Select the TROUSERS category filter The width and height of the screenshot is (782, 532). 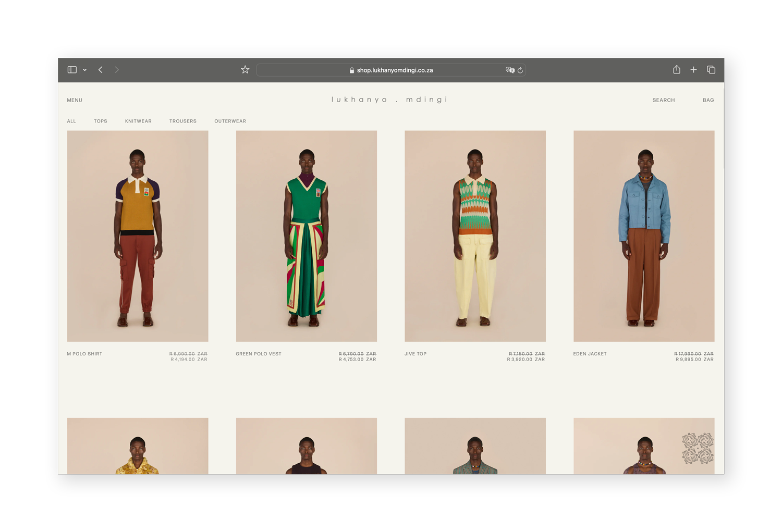(x=183, y=121)
